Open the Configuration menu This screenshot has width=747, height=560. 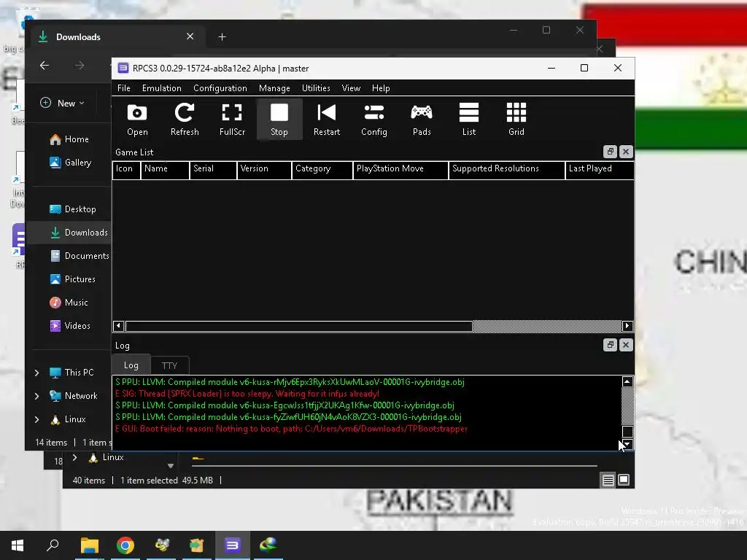(220, 88)
